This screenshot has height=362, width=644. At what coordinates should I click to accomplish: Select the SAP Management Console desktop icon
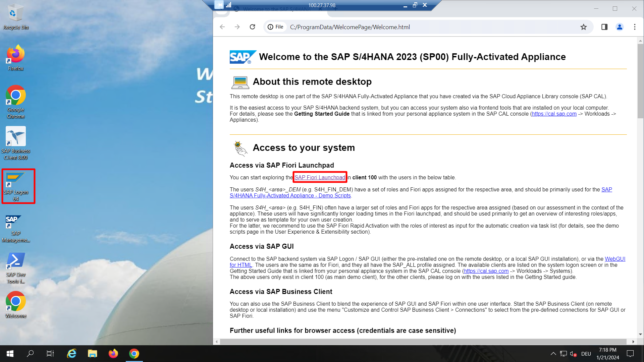click(15, 229)
